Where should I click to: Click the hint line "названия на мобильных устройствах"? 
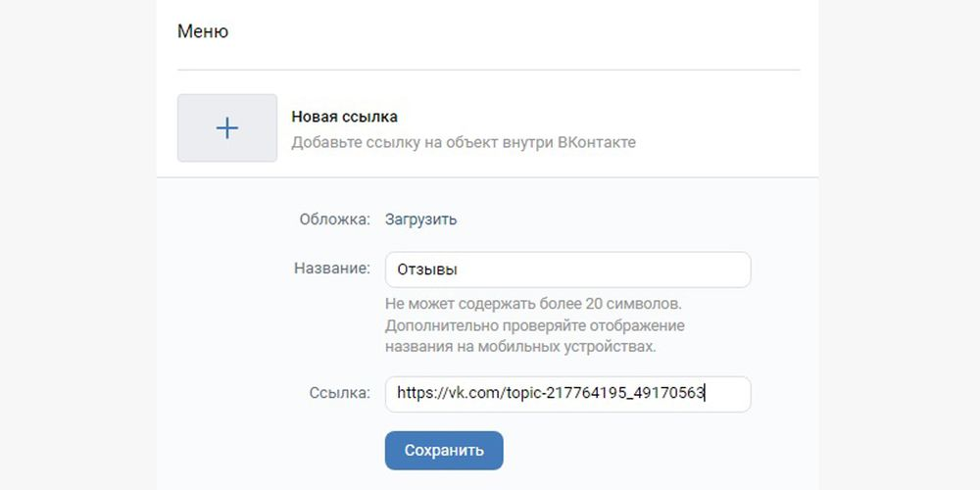click(x=520, y=347)
